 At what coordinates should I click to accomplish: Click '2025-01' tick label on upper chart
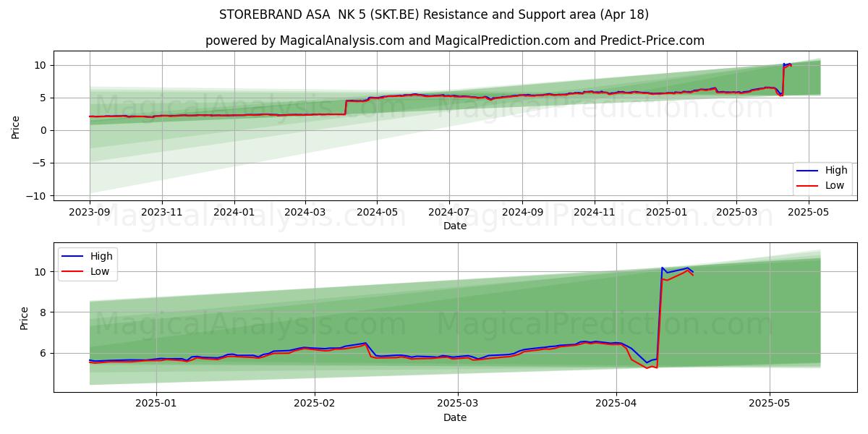pos(665,213)
